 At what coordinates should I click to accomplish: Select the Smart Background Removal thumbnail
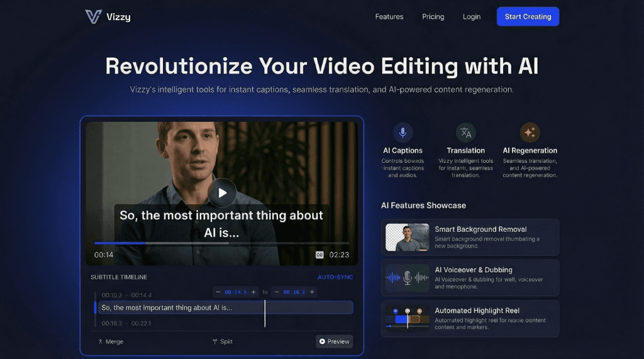407,238
